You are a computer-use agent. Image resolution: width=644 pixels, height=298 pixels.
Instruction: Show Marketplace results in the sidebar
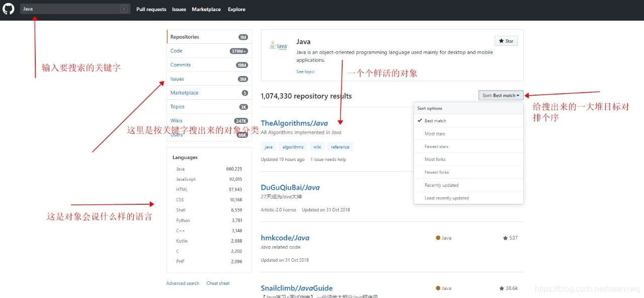[x=209, y=93]
